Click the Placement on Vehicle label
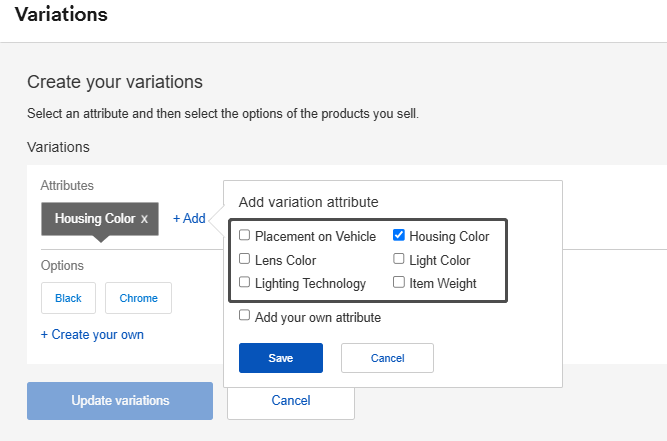Viewport: 667px width, 441px height. 315,237
